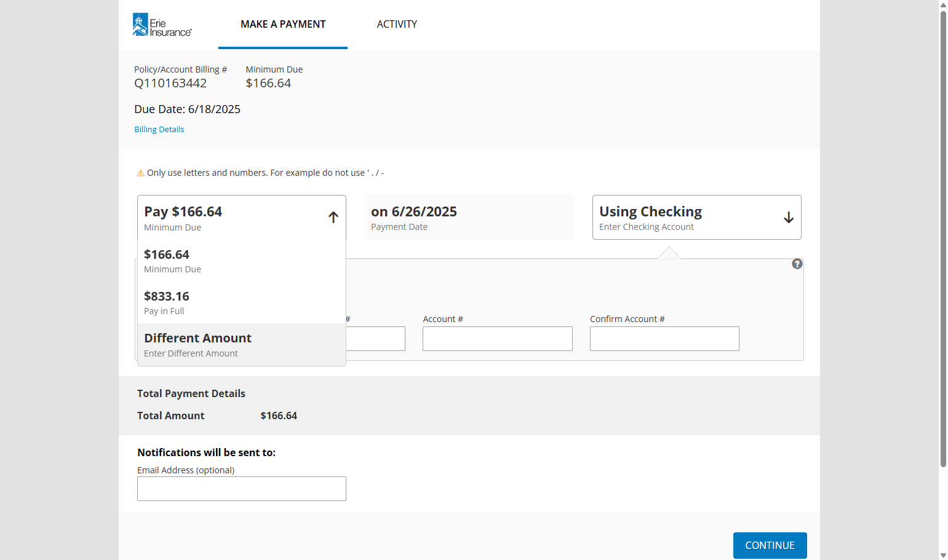Click the help question mark icon
This screenshot has height=560, width=948.
797,264
